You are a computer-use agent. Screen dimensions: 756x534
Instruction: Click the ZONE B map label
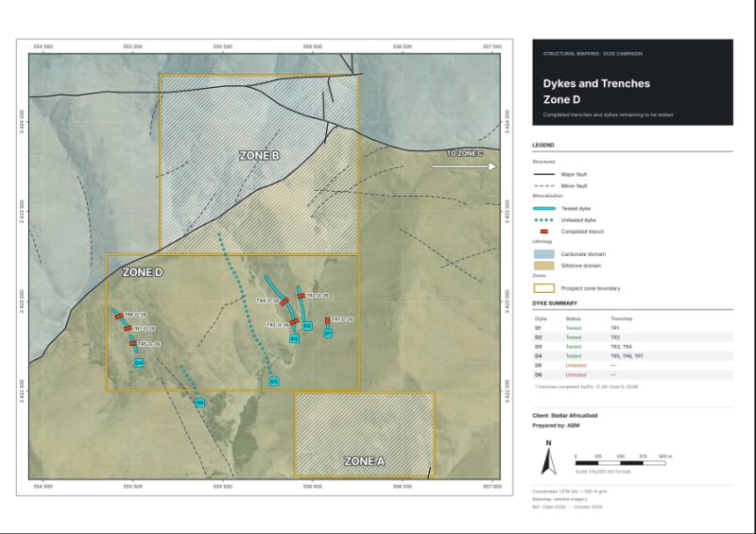(x=259, y=155)
